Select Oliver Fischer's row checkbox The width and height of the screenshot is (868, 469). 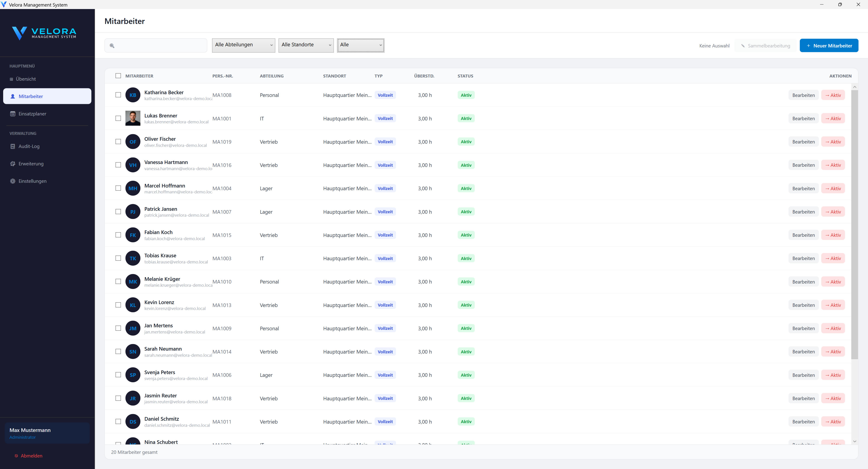pos(118,141)
